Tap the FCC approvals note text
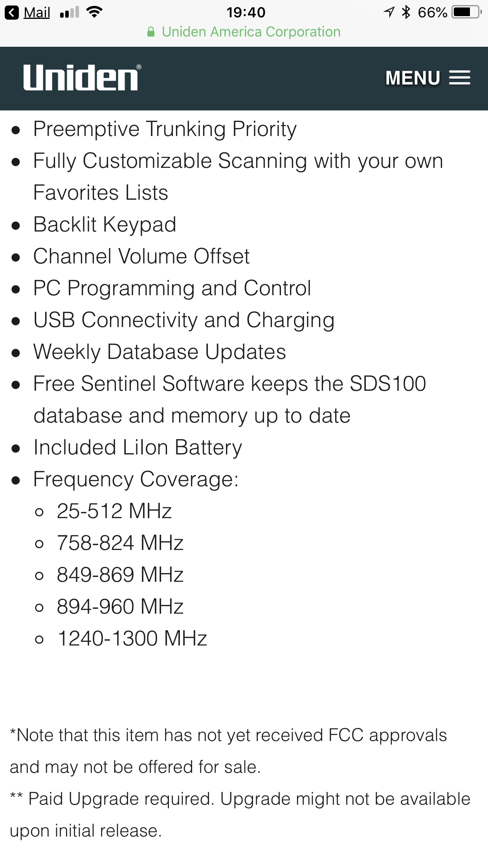488x868 pixels. coord(228,751)
